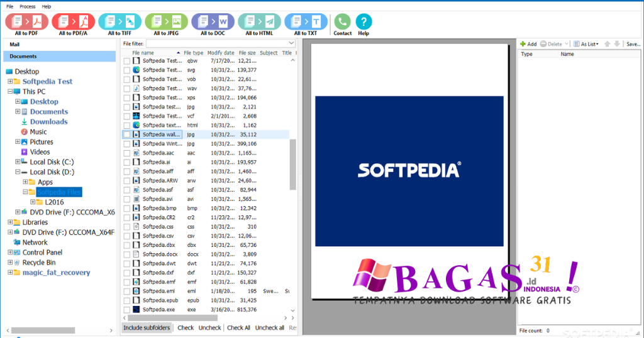Viewport: 644px width, 338px height.
Task: Click the Softpedia Test svg file icon
Action: (x=136, y=70)
